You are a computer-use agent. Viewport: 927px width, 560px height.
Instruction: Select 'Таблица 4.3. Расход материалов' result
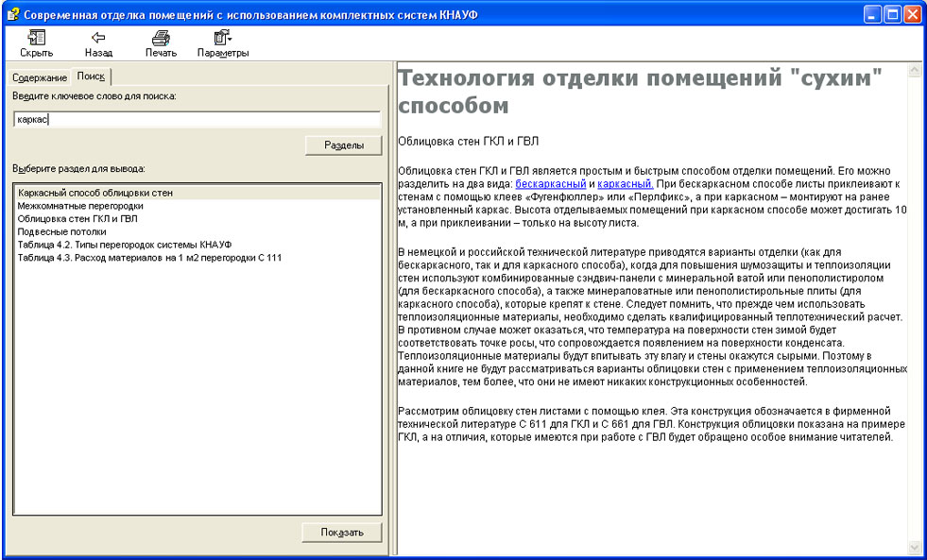[198, 258]
